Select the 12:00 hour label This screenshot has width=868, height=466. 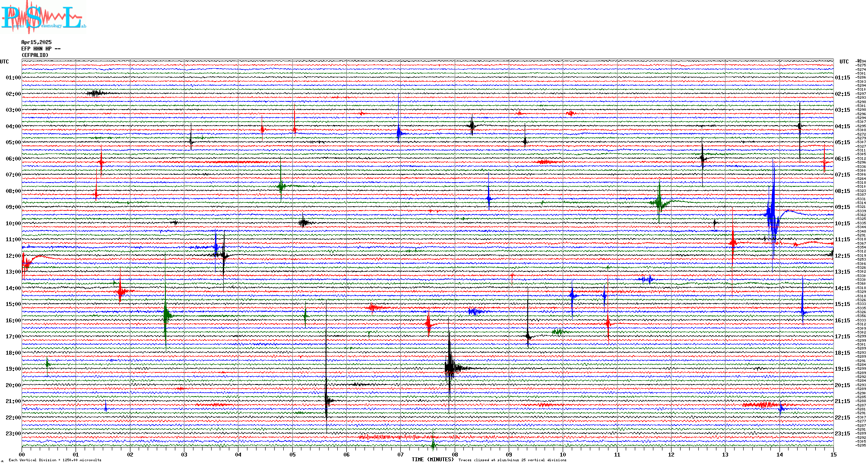pos(13,256)
